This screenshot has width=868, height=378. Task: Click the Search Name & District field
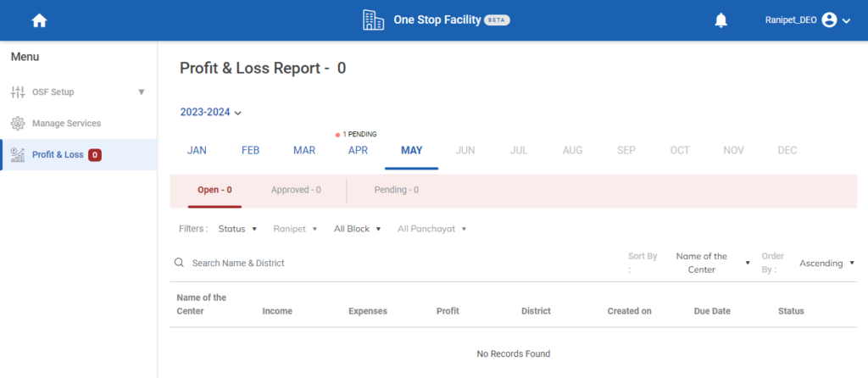pos(339,263)
